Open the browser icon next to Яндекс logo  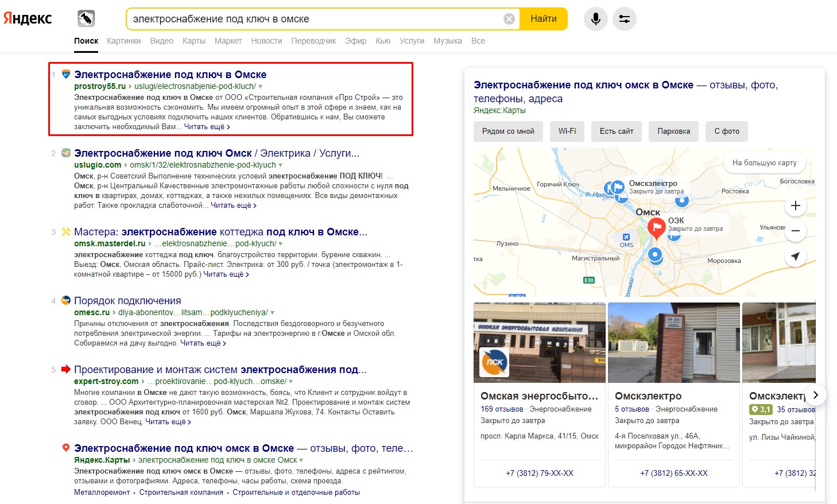click(x=86, y=18)
